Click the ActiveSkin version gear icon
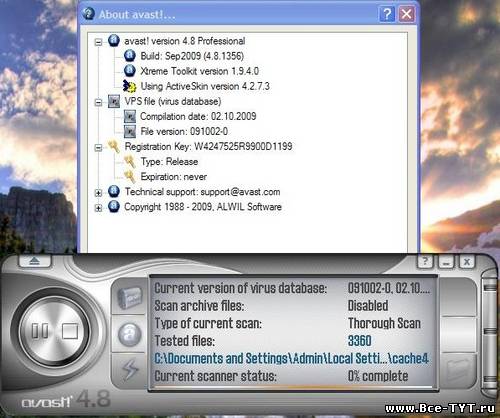This screenshot has width=500, height=418. point(130,86)
